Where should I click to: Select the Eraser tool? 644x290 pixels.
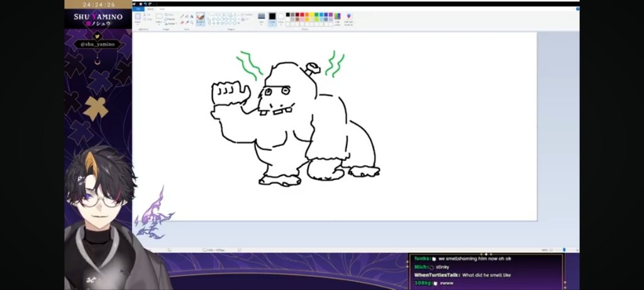click(x=182, y=23)
